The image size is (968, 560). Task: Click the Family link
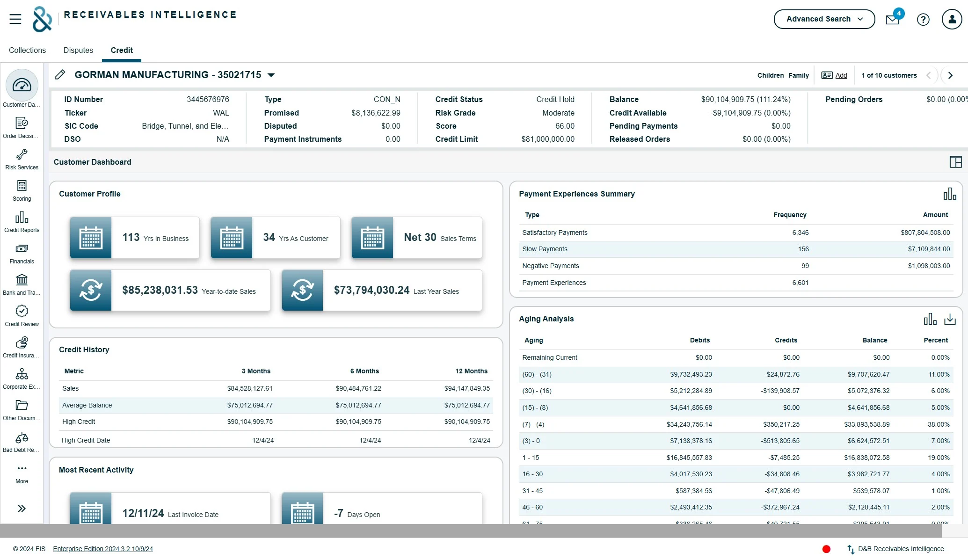[x=798, y=75]
